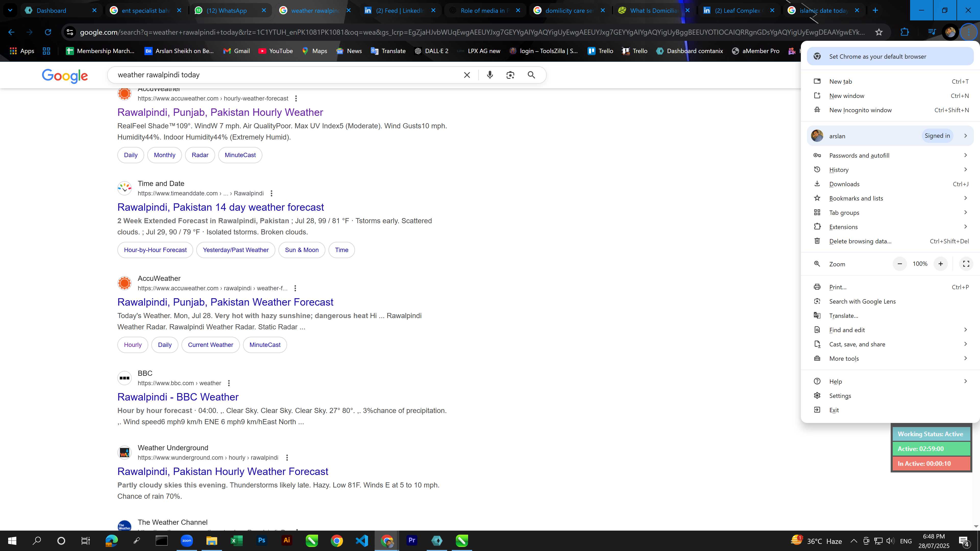
Task: Search by image with the camera icon
Action: tap(510, 75)
